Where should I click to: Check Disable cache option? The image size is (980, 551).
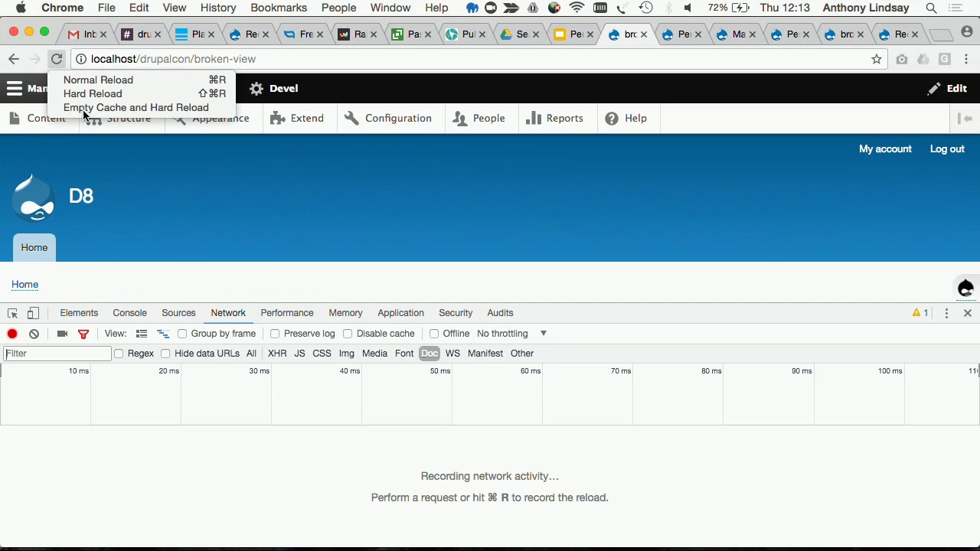click(x=348, y=334)
